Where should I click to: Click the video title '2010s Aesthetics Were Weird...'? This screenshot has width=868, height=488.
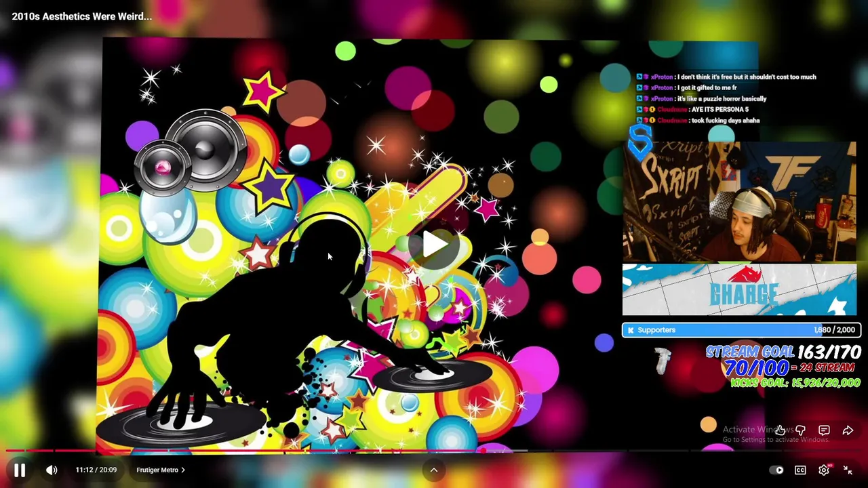coord(82,16)
